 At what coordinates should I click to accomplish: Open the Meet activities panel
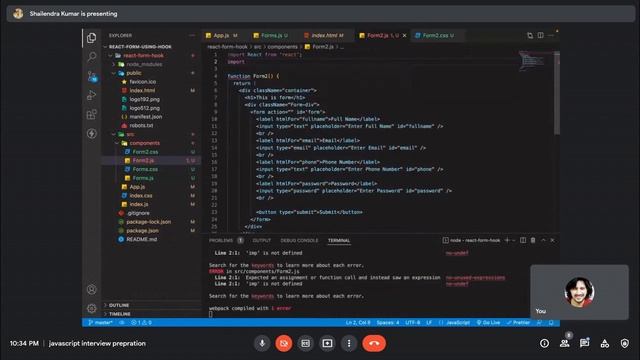(604, 343)
